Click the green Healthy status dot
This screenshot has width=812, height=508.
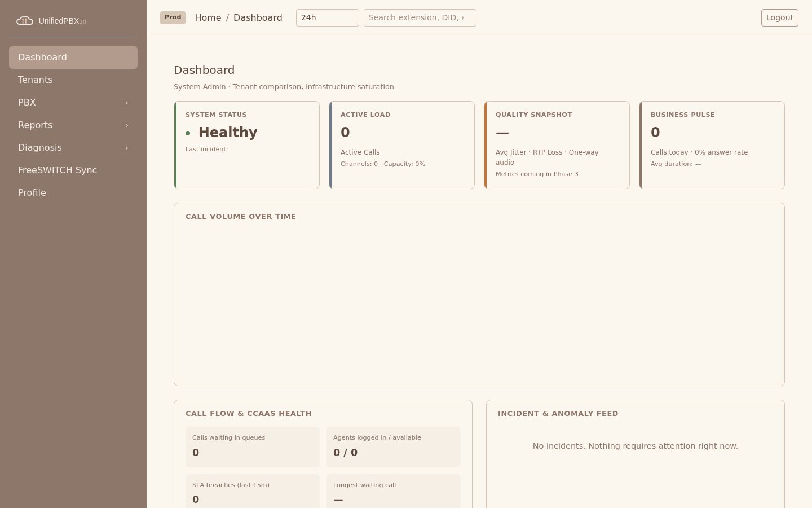[x=188, y=133]
